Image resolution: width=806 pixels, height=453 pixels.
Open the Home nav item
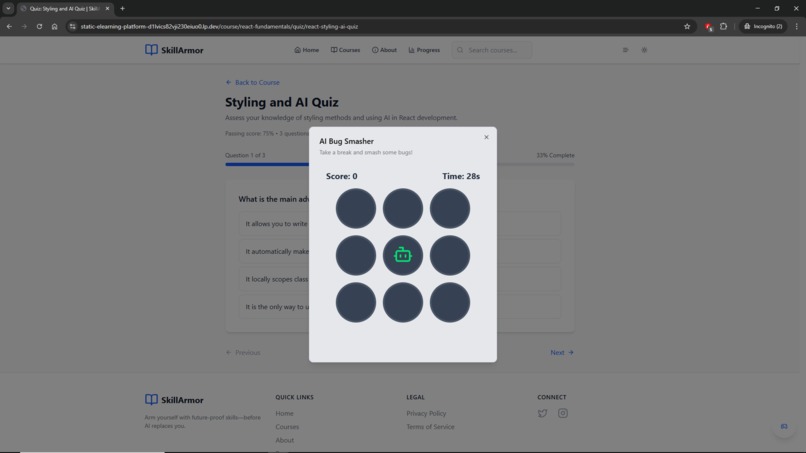click(x=306, y=50)
